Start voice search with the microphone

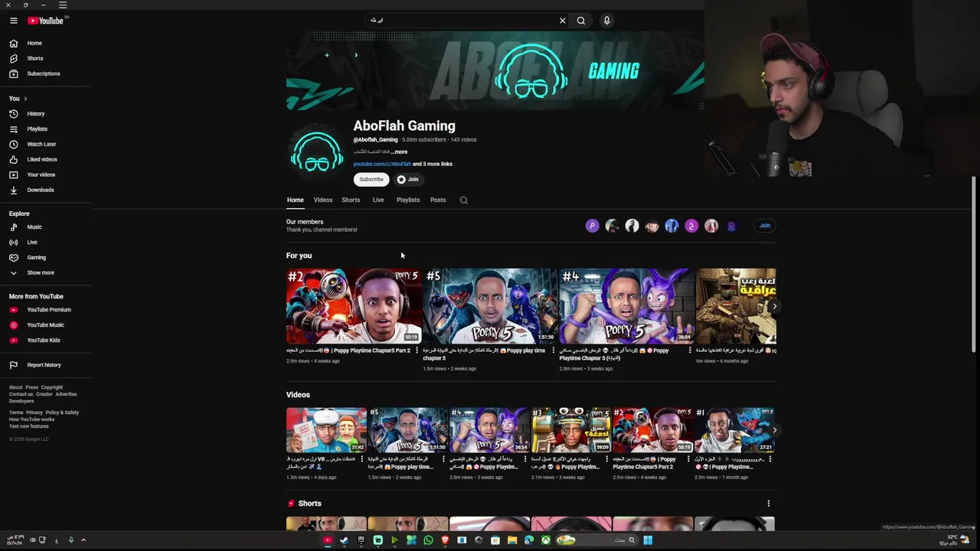[607, 21]
